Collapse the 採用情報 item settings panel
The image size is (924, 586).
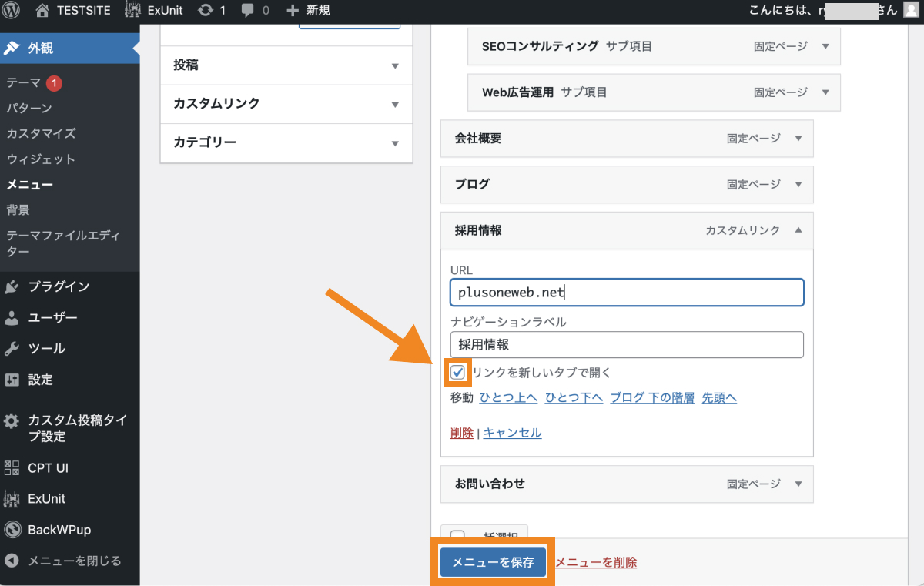click(x=798, y=230)
